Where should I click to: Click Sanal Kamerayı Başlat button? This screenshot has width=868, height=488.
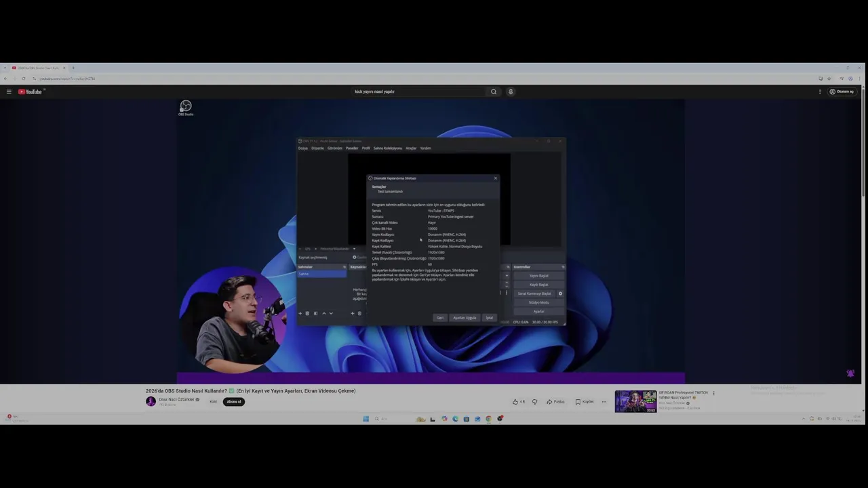(x=534, y=293)
